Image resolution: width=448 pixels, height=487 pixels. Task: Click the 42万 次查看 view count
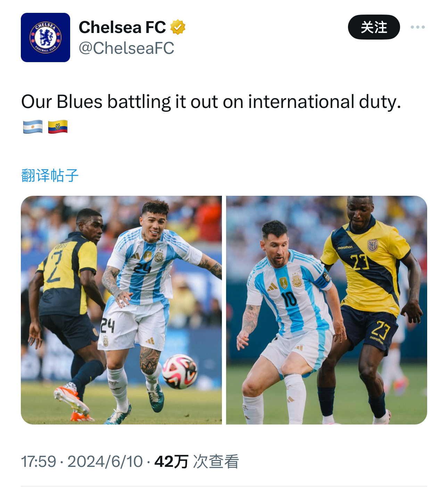pyautogui.click(x=197, y=462)
